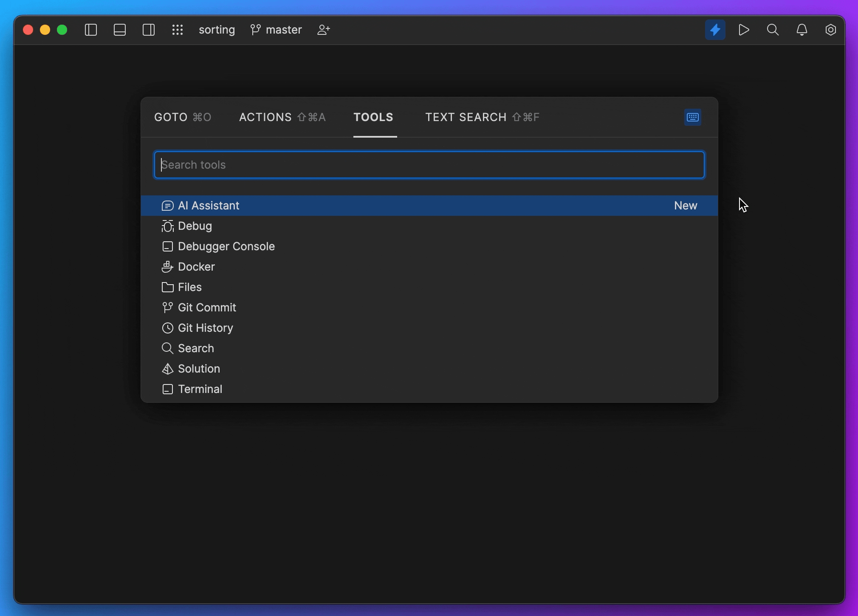The height and width of the screenshot is (616, 858).
Task: Open the Docker tool
Action: [197, 266]
